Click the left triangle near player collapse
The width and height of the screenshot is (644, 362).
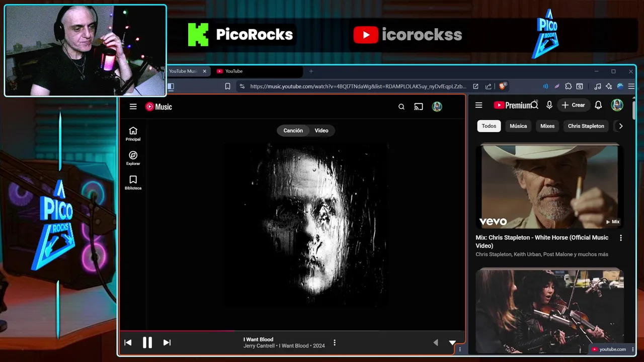pyautogui.click(x=436, y=342)
